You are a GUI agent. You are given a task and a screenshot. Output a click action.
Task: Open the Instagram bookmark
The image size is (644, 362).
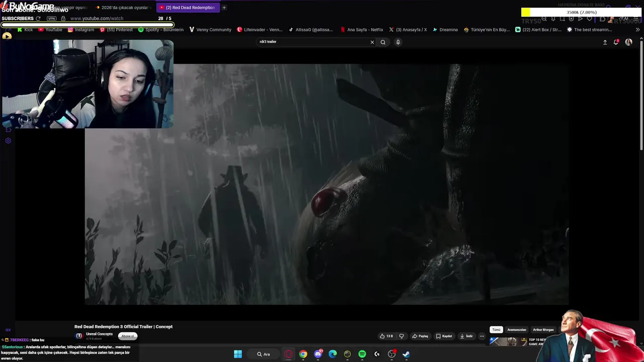point(81,30)
